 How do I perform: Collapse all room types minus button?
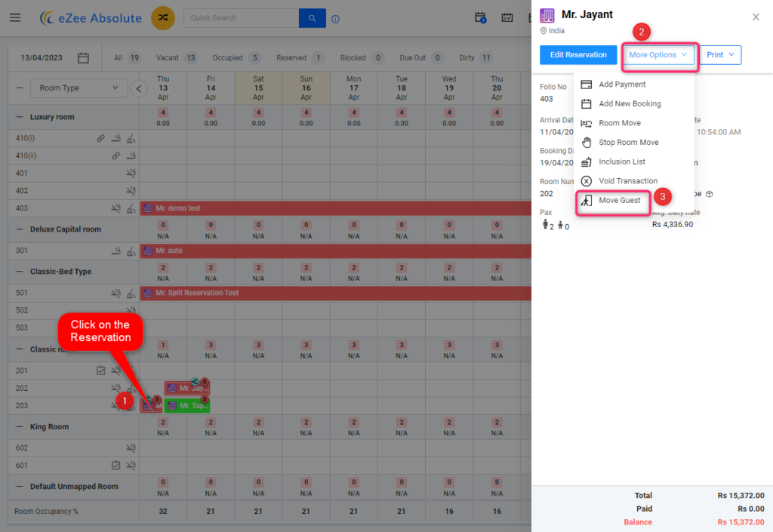pyautogui.click(x=20, y=88)
